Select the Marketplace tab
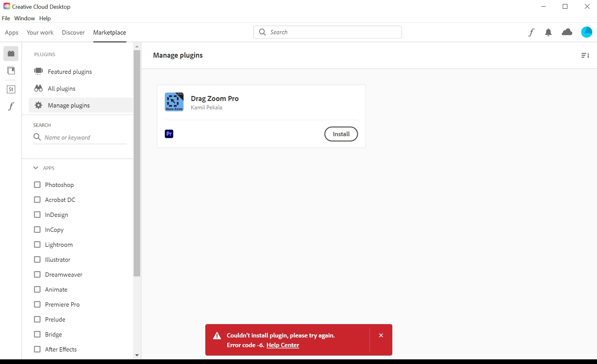 pos(110,32)
